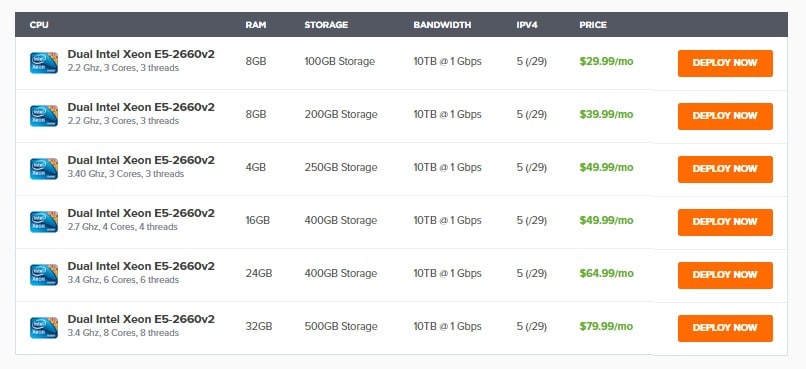
Task: Click the BANDWIDTH column header
Action: [x=442, y=25]
